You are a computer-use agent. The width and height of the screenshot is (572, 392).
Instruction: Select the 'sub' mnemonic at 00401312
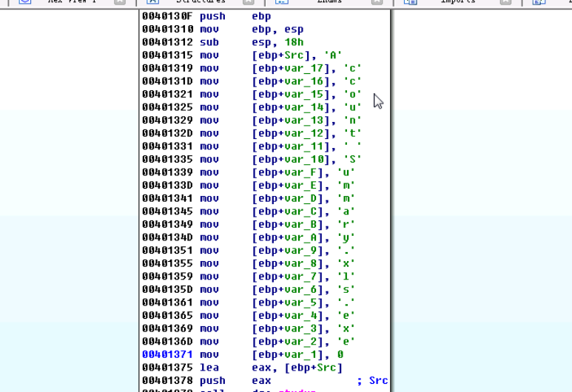pos(209,42)
